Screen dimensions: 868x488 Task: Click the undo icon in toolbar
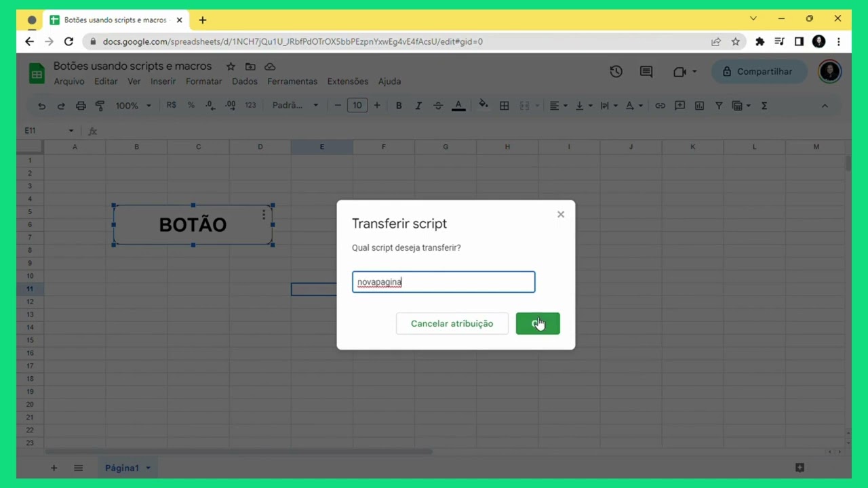pos(42,106)
